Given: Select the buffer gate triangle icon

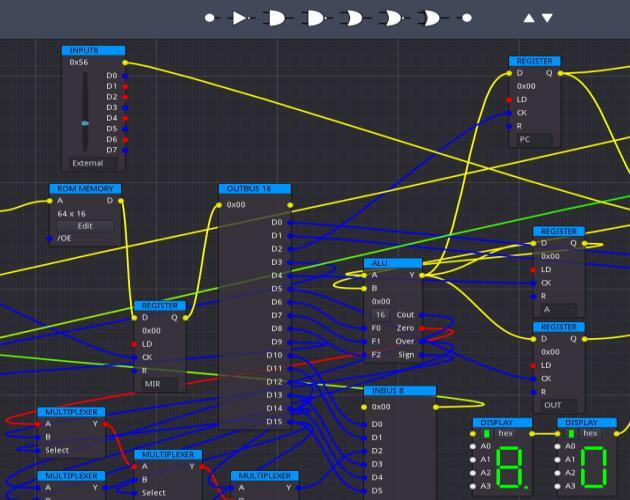Looking at the screenshot, I should 241,18.
